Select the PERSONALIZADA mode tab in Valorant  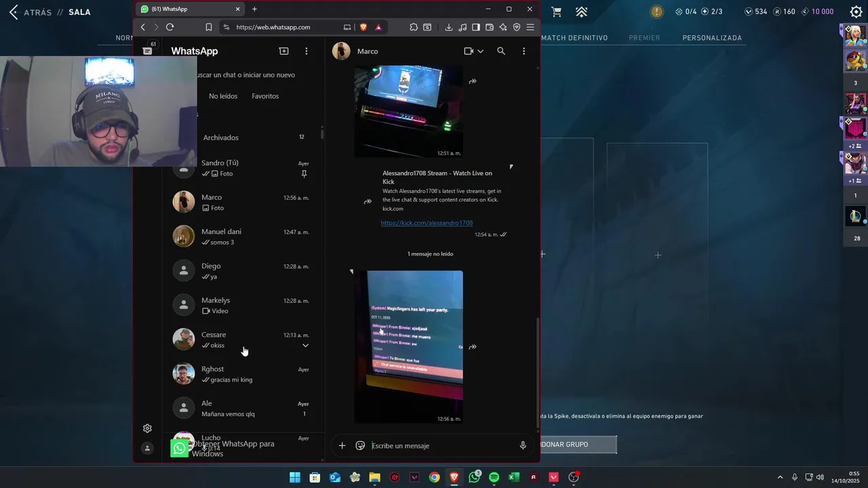point(712,38)
